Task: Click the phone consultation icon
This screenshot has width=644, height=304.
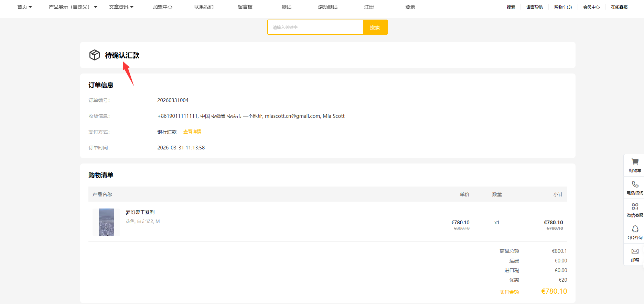Action: (x=635, y=184)
